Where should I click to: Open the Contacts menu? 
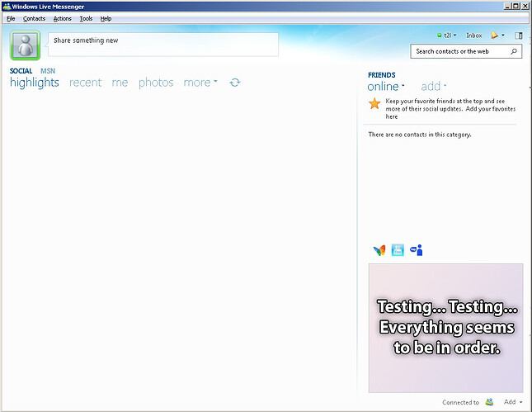(34, 18)
